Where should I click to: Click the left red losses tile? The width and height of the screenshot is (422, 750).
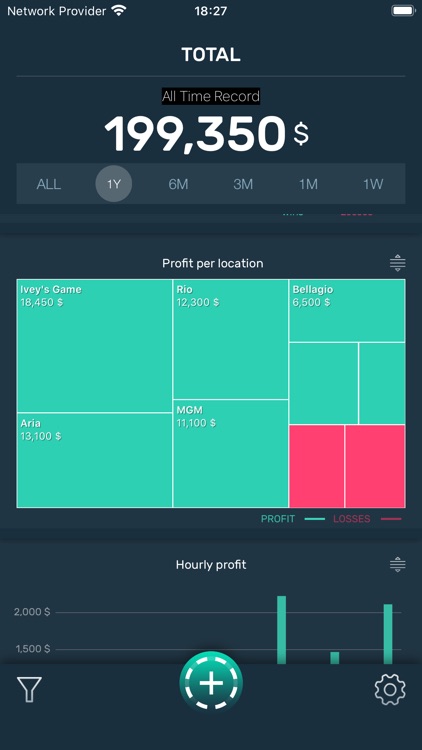[x=317, y=466]
